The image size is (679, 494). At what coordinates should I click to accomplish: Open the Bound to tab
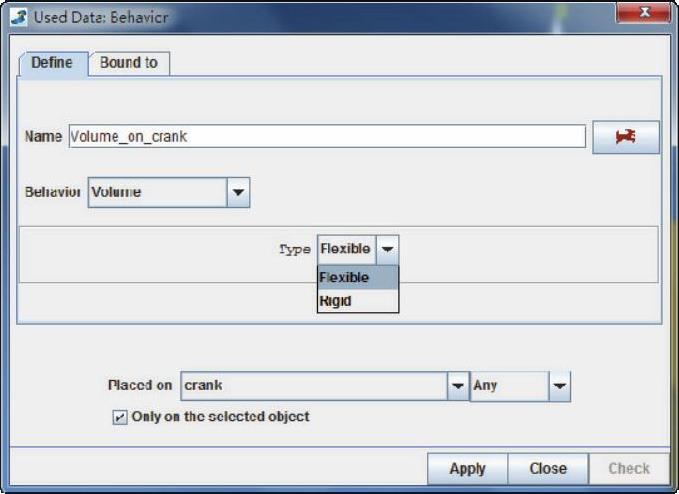point(128,62)
